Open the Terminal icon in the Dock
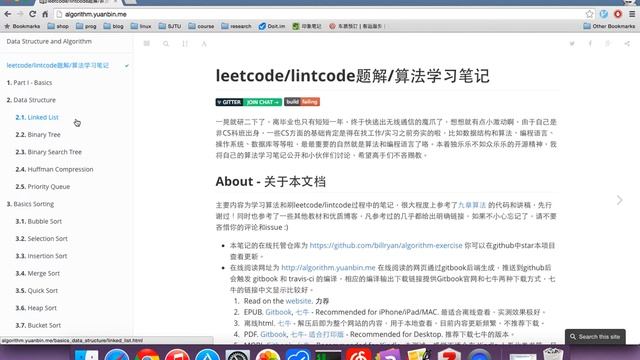Screen dimensions: 640x360 click(x=328, y=355)
